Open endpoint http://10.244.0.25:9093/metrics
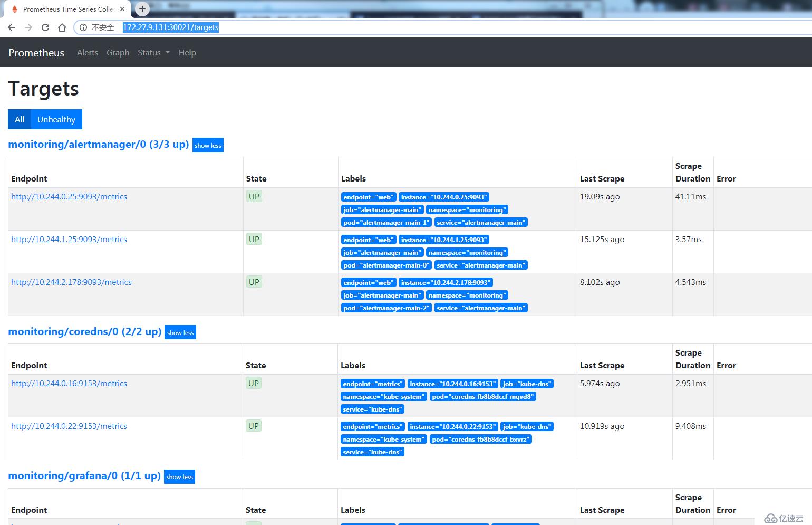The image size is (812, 525). [x=69, y=197]
